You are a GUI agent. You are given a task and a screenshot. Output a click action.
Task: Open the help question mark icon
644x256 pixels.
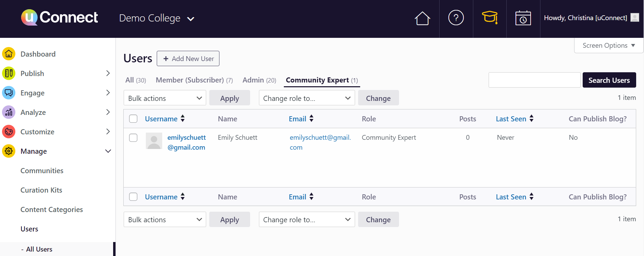coord(456,18)
